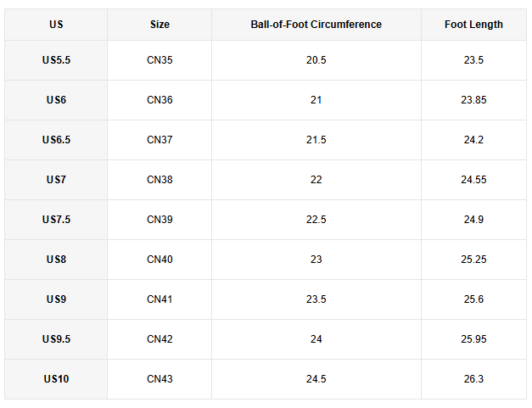Click the 26.3 foot length value
Screen dimensions: 532x408
click(473, 379)
